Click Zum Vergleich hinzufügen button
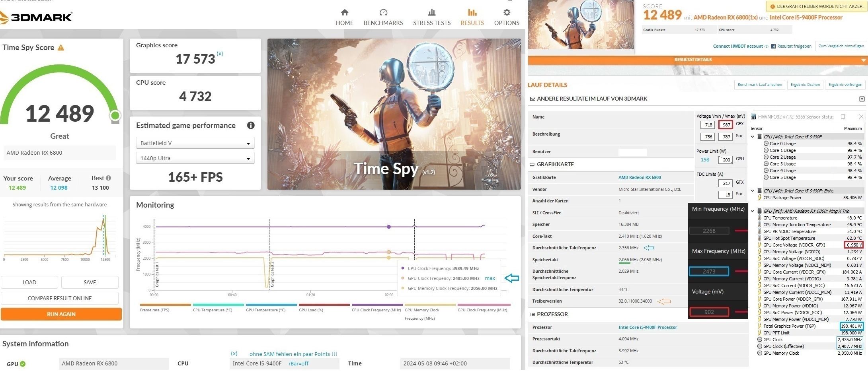The width and height of the screenshot is (868, 371). coord(841,46)
